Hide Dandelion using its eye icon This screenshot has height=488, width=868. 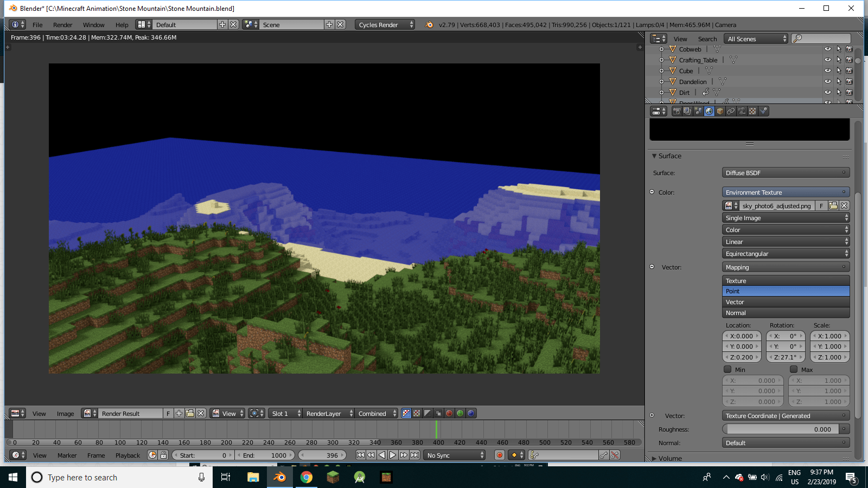click(828, 81)
